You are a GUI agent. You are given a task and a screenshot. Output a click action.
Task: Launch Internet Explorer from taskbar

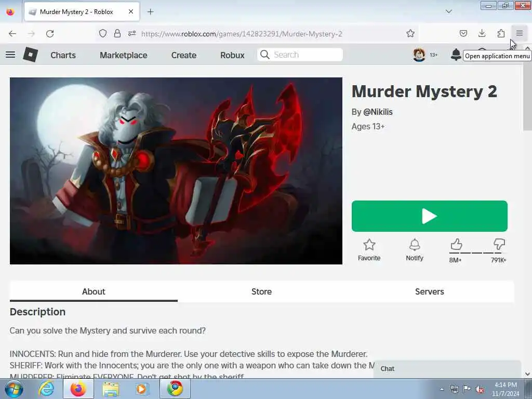pos(46,389)
